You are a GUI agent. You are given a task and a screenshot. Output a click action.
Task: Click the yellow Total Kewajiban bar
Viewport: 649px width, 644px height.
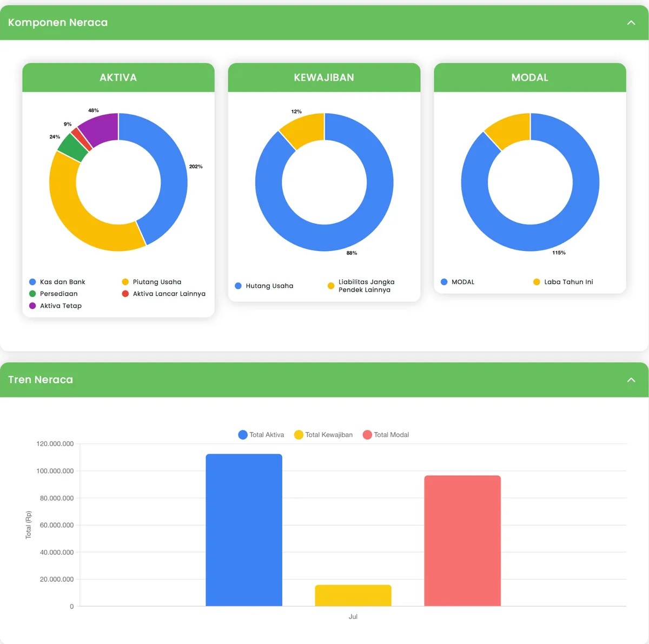point(353,595)
